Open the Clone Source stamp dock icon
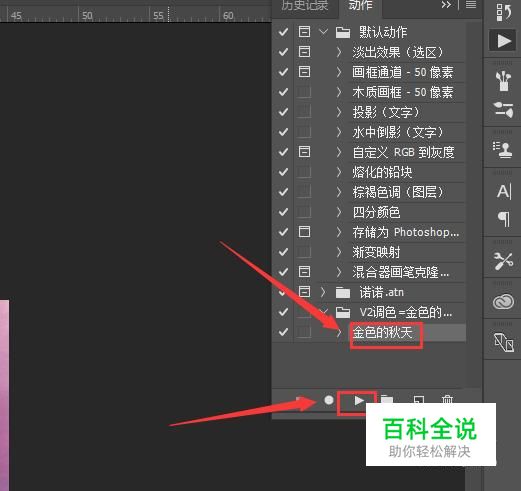The image size is (521, 491). (x=503, y=150)
